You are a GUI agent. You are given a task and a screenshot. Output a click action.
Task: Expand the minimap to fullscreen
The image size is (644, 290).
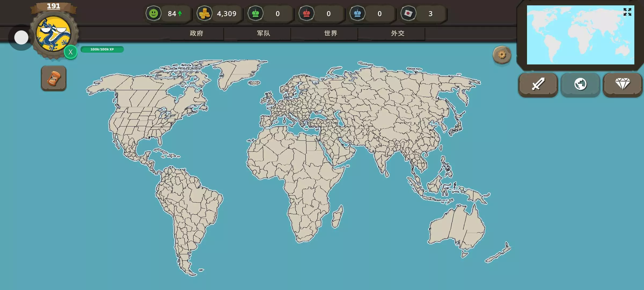pos(627,12)
